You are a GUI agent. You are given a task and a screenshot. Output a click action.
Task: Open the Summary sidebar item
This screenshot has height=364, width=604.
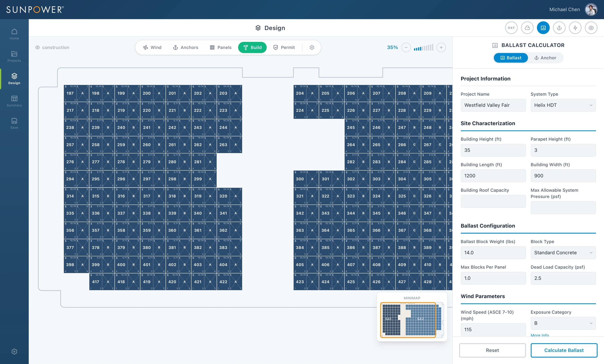click(14, 101)
